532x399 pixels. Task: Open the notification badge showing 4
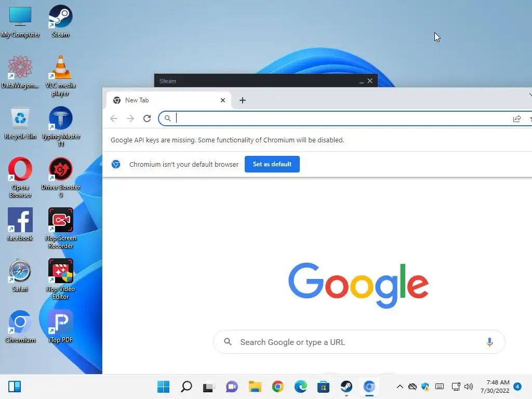[517, 387]
